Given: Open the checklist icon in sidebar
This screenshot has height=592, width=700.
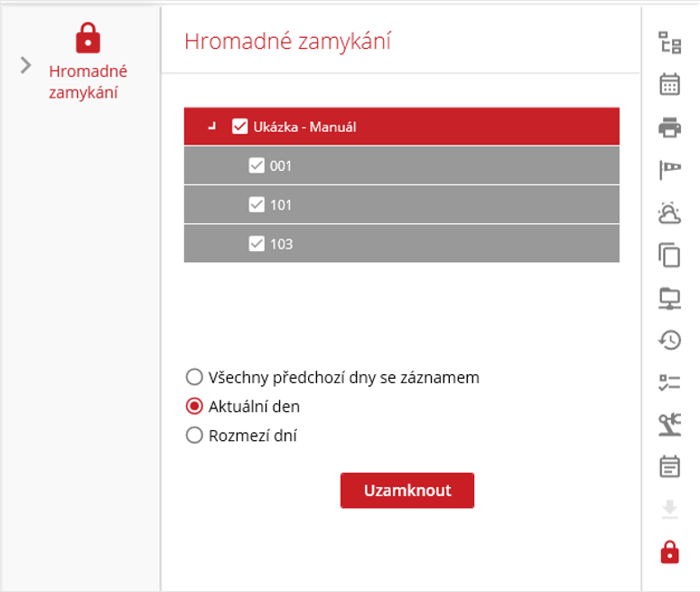Looking at the screenshot, I should 669,382.
